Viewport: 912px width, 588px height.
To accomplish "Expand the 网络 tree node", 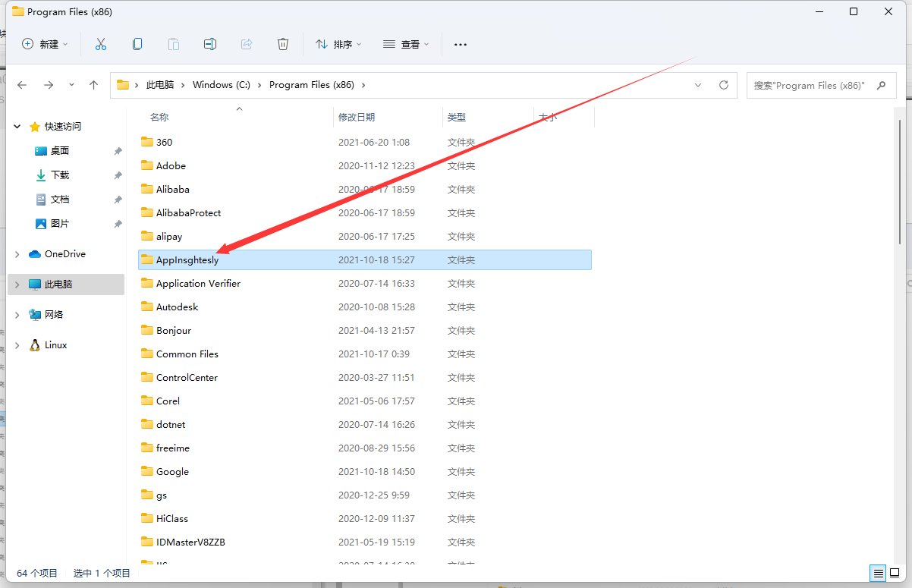I will (x=18, y=315).
